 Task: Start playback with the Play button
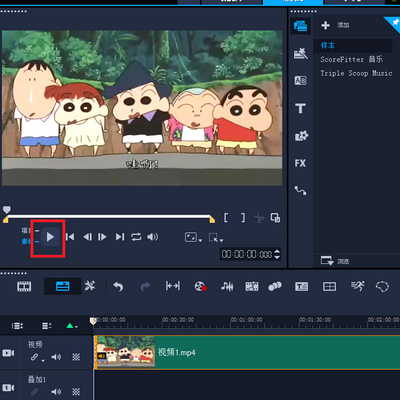50,237
